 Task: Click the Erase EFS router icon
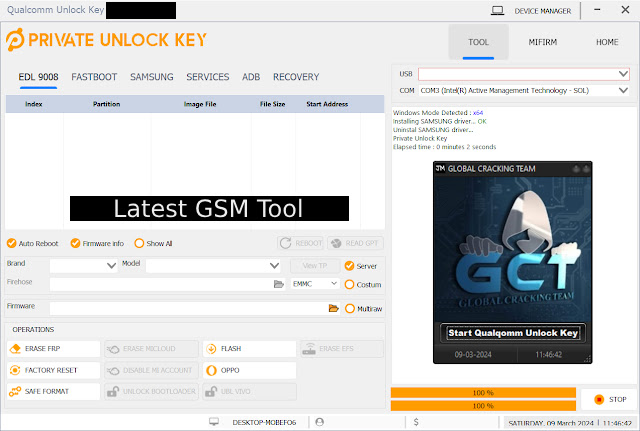click(x=309, y=349)
